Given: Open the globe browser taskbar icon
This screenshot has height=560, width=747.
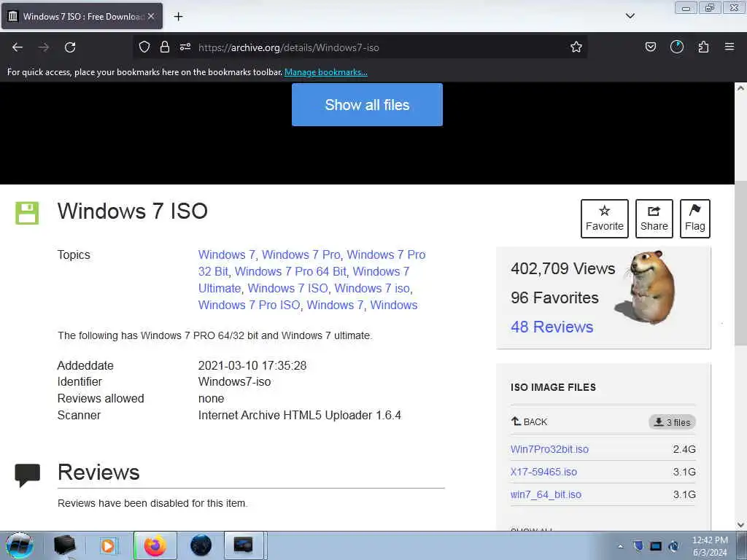Looking at the screenshot, I should 201,545.
